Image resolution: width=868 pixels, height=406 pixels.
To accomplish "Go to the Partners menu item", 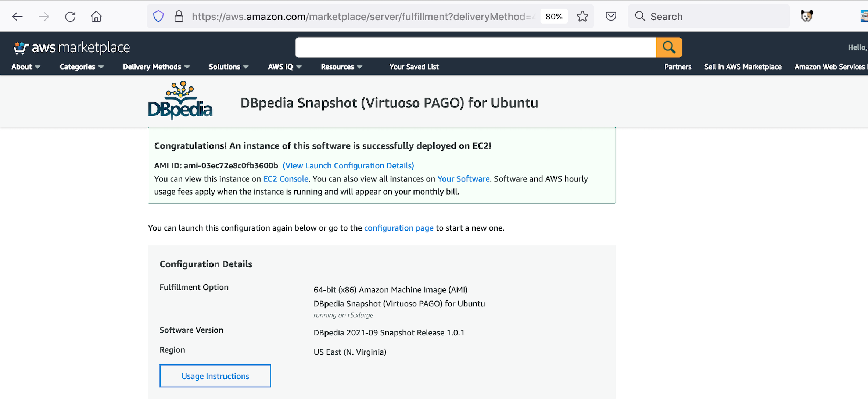I will (678, 67).
